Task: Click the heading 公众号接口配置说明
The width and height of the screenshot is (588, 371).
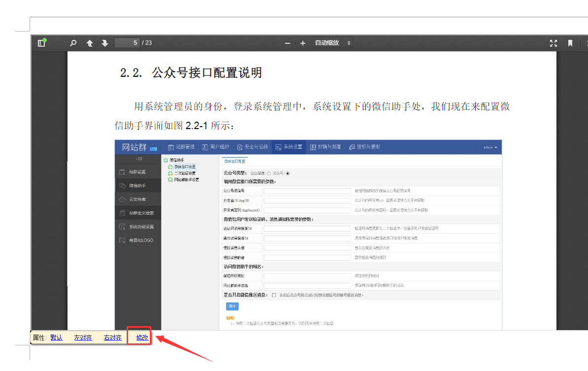Action: [x=207, y=73]
